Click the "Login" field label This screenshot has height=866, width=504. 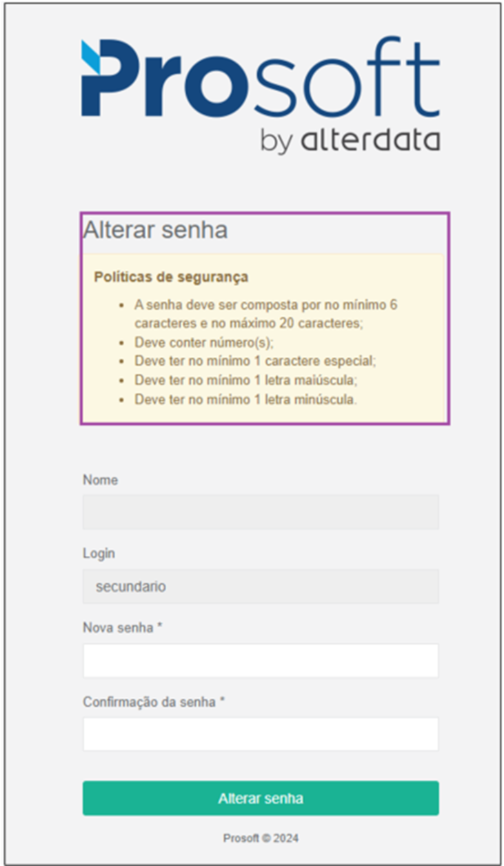coord(99,553)
